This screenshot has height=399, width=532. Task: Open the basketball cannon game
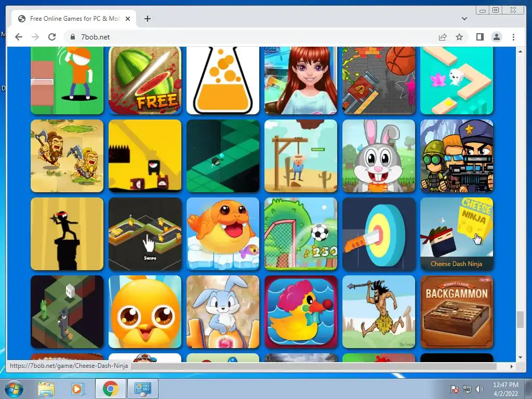[x=379, y=81]
